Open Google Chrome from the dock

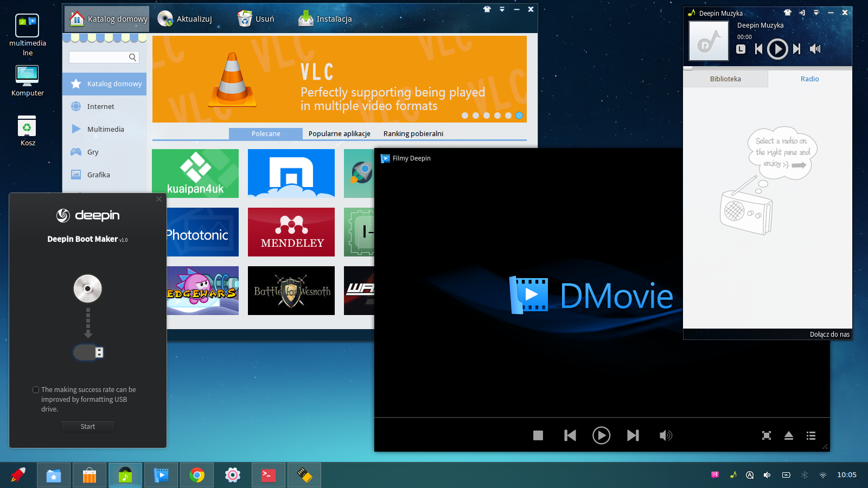(x=197, y=476)
